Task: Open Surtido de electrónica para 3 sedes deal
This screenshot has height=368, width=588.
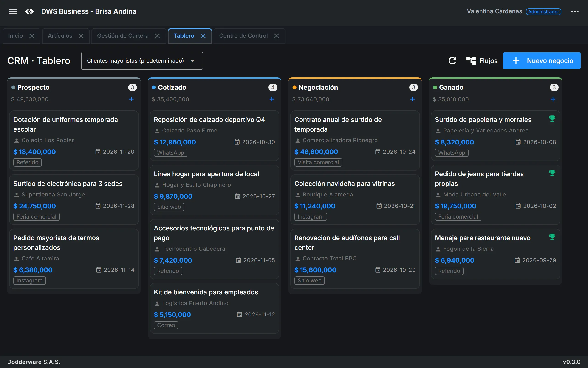Action: click(74, 199)
